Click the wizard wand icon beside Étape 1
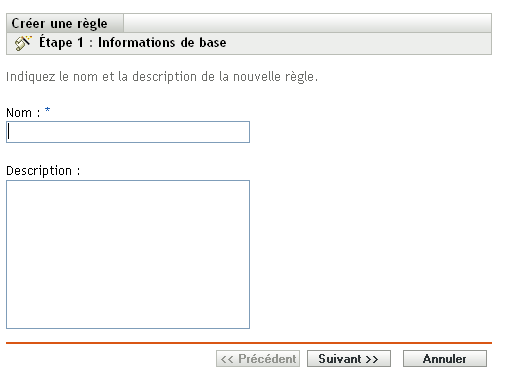This screenshot has width=513, height=374. pos(23,43)
